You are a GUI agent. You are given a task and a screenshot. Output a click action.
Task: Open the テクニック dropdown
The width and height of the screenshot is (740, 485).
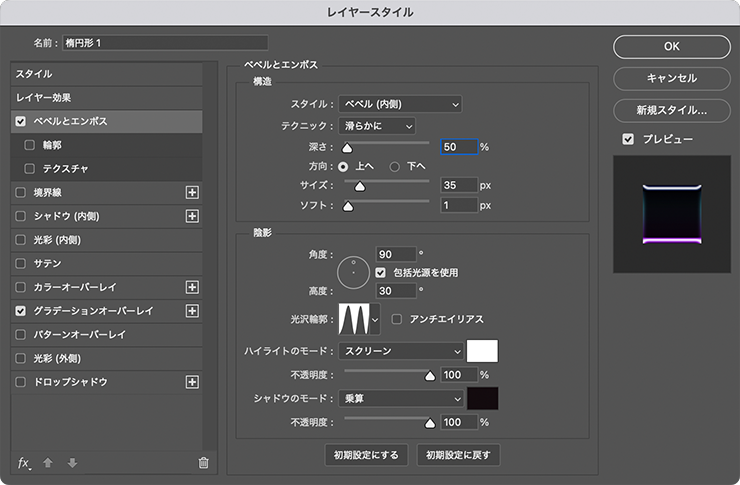[376, 126]
